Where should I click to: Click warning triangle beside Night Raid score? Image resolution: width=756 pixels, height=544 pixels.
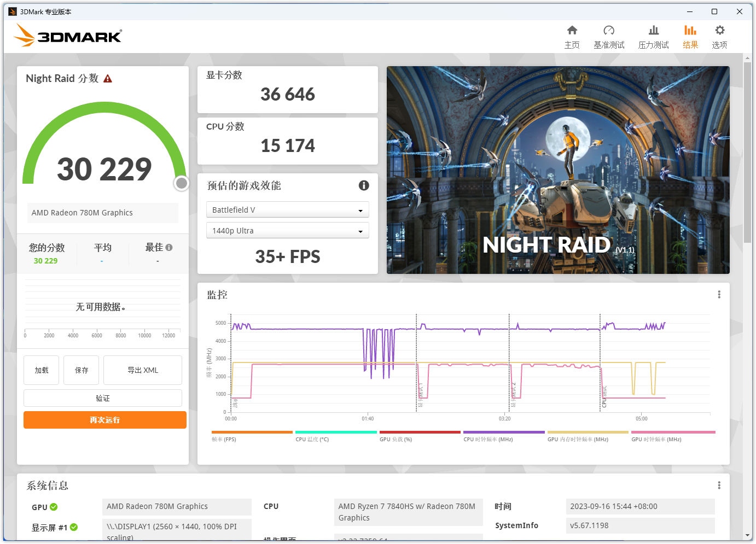tap(108, 79)
